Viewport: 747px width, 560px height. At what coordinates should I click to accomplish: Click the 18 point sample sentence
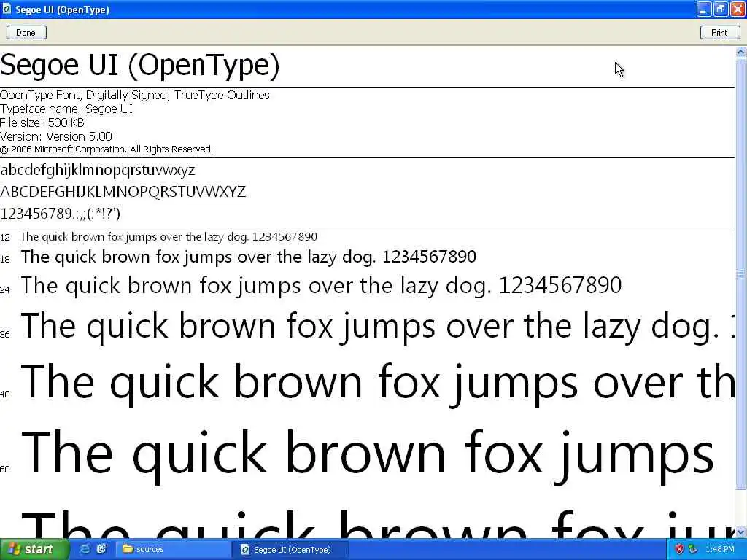[248, 257]
